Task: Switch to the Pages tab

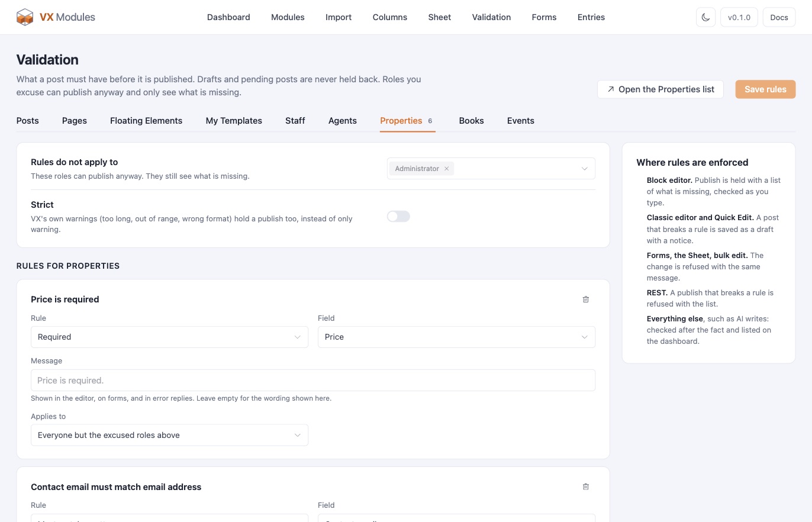Action: pyautogui.click(x=75, y=121)
